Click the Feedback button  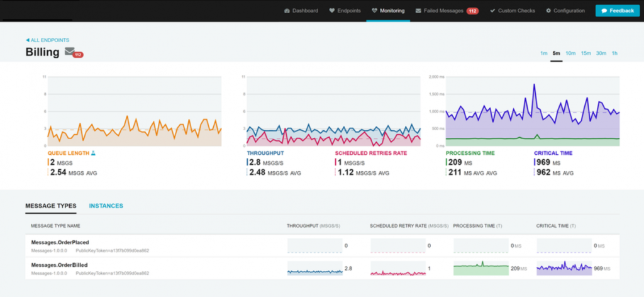(618, 11)
